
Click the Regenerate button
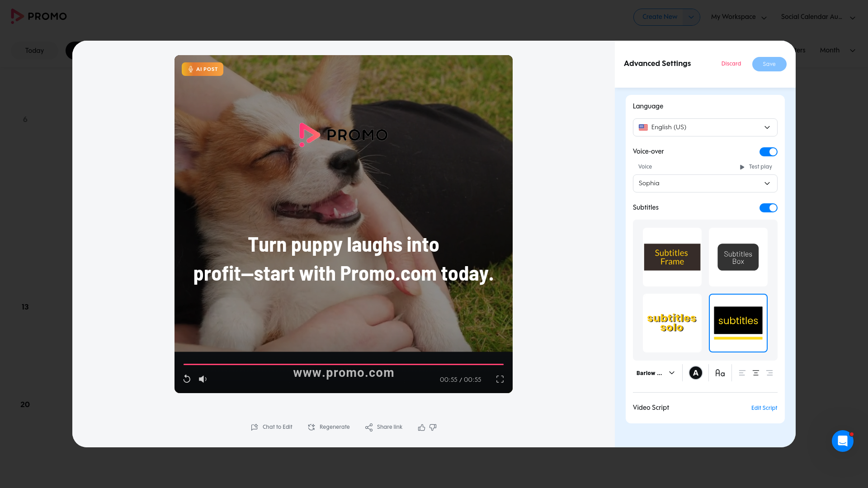pos(329,427)
